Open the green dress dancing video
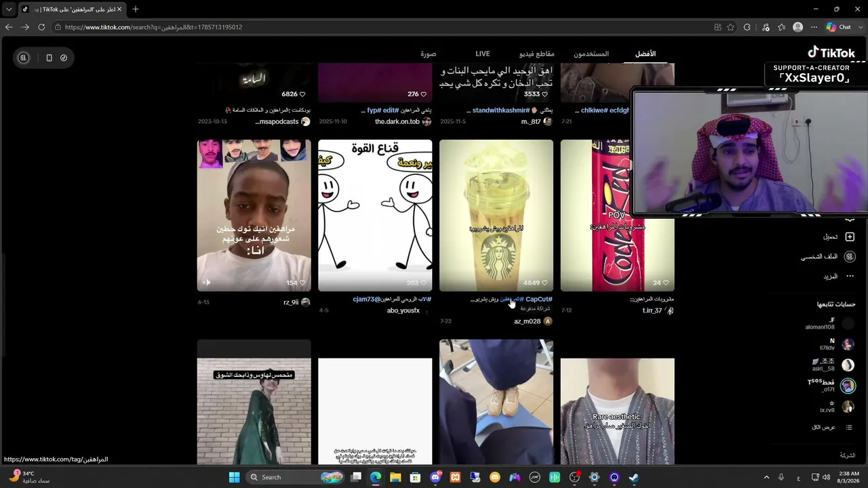 254,402
